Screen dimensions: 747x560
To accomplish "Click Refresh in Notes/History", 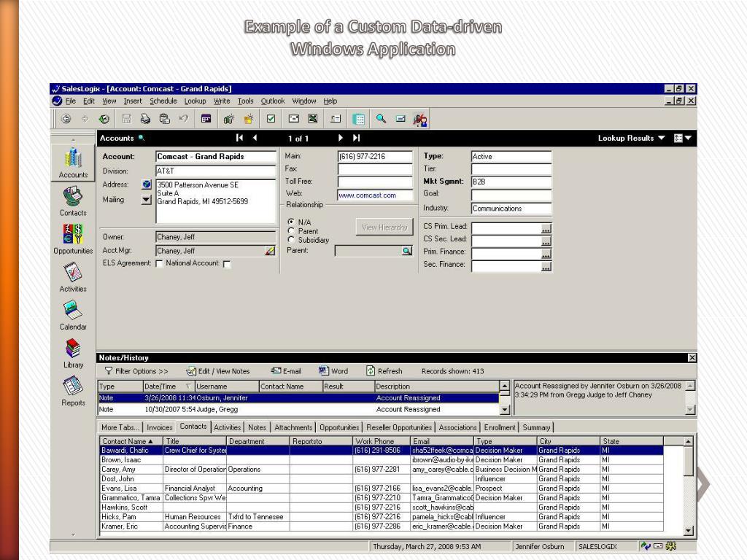I will coord(384,371).
